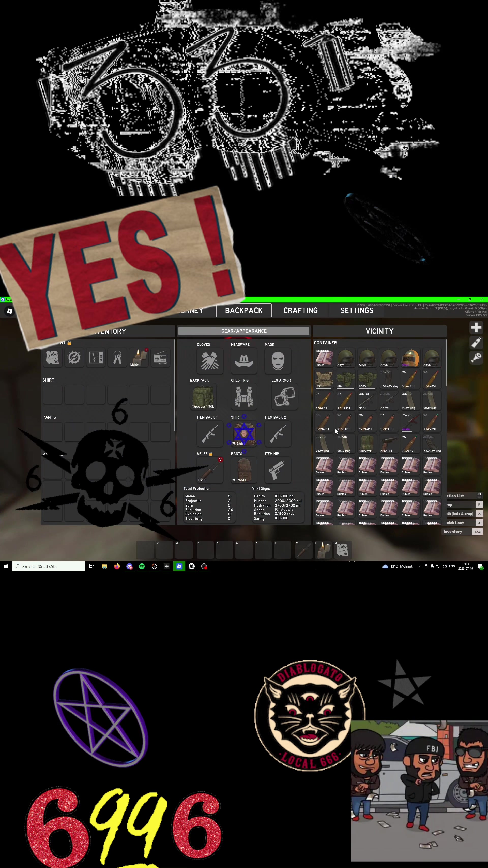Select the W. Pants item
The height and width of the screenshot is (868, 488).
pyautogui.click(x=244, y=470)
